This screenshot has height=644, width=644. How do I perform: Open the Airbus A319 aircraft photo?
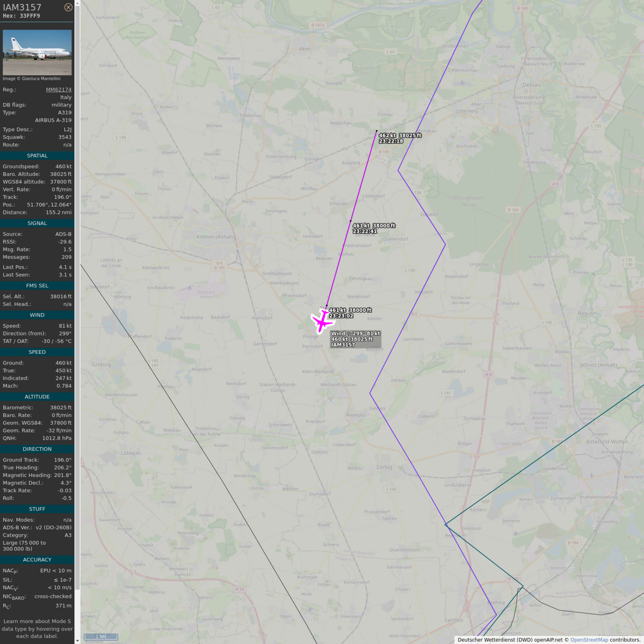(x=37, y=52)
